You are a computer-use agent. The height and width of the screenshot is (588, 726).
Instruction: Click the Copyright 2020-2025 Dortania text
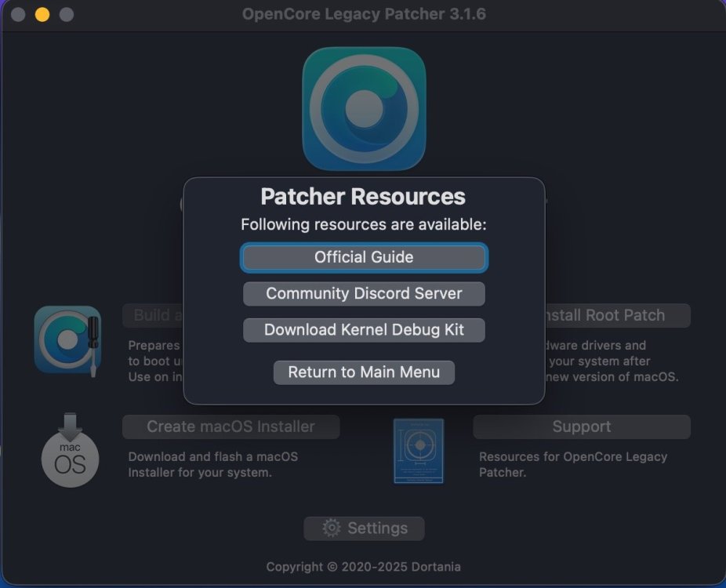pyautogui.click(x=364, y=567)
